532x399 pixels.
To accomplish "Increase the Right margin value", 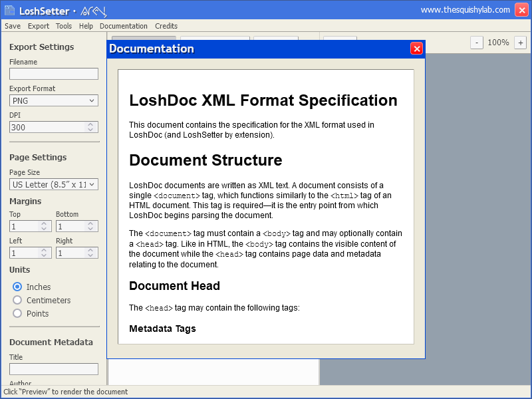I will click(x=90, y=250).
